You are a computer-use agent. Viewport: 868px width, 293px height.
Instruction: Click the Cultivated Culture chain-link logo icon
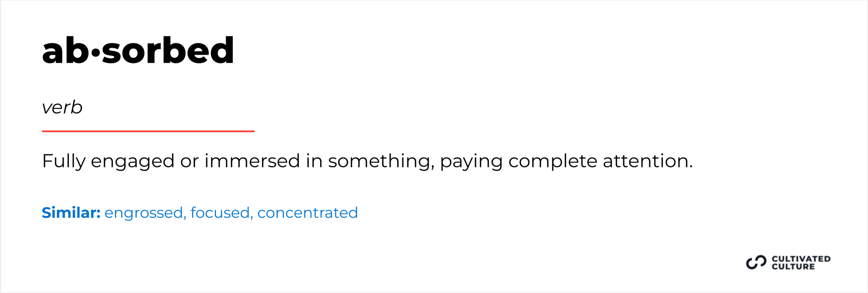tap(756, 263)
